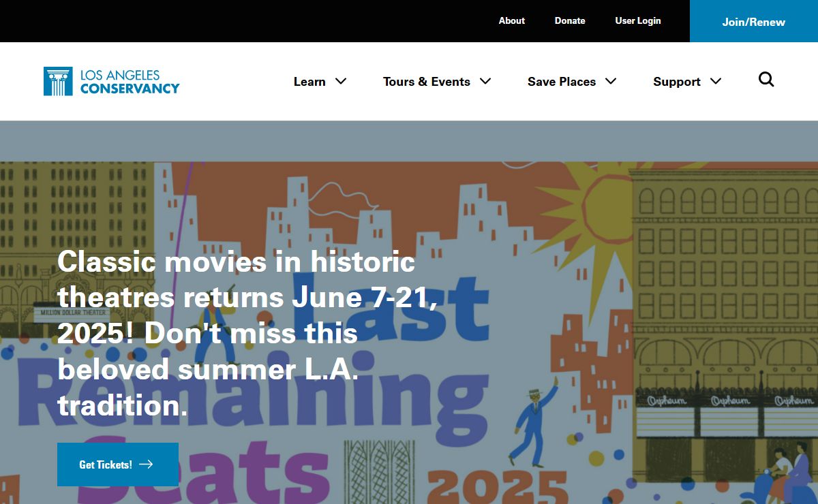Viewport: 818px width, 504px height.
Task: Open the Learn menu label
Action: coord(309,82)
